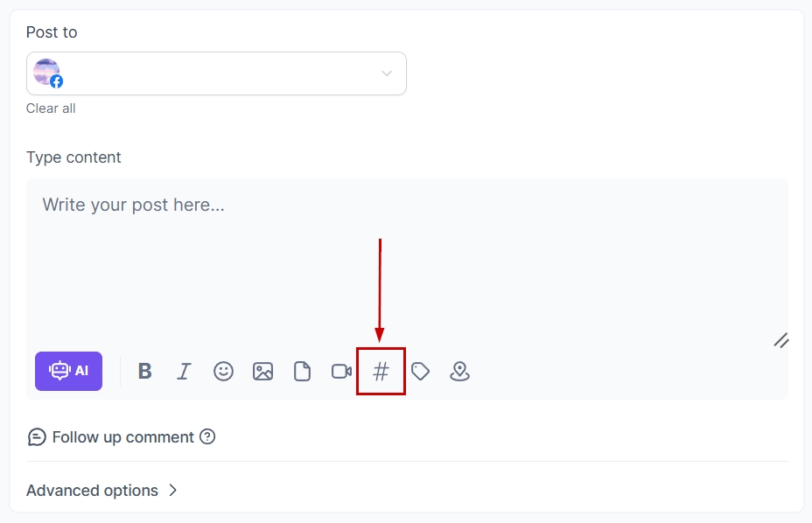Toggle bold formatting
This screenshot has width=812, height=523.
tap(145, 371)
